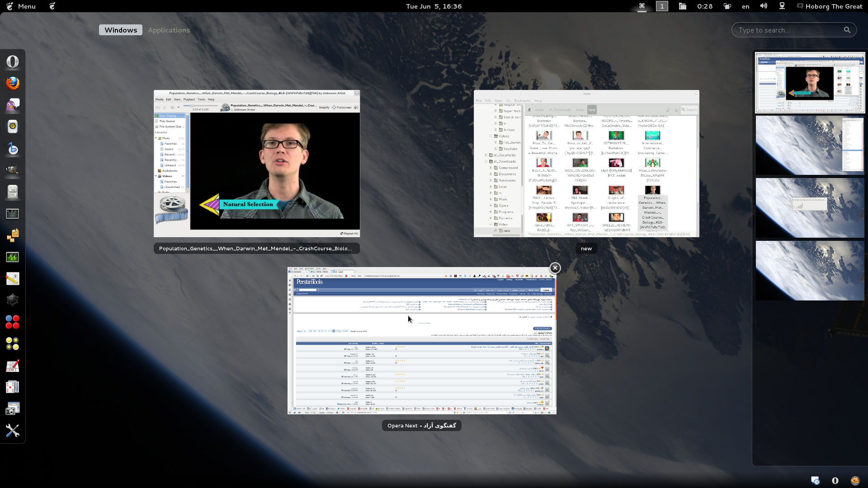Launch the Mines game from dash
Viewport: 868px width, 488px height.
(x=13, y=300)
